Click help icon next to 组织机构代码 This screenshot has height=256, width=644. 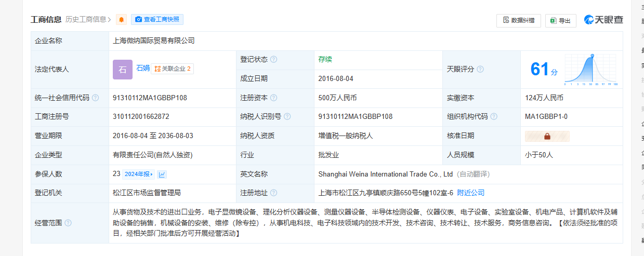[x=494, y=117]
